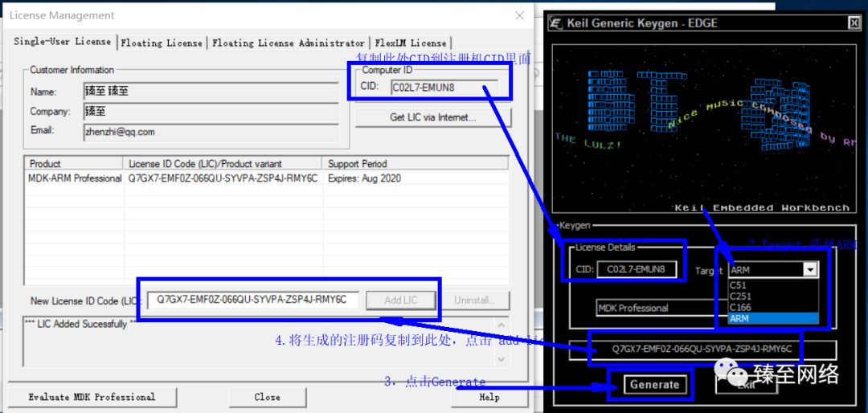
Task: Click the Expires: Aug 2020 cell
Action: click(365, 178)
